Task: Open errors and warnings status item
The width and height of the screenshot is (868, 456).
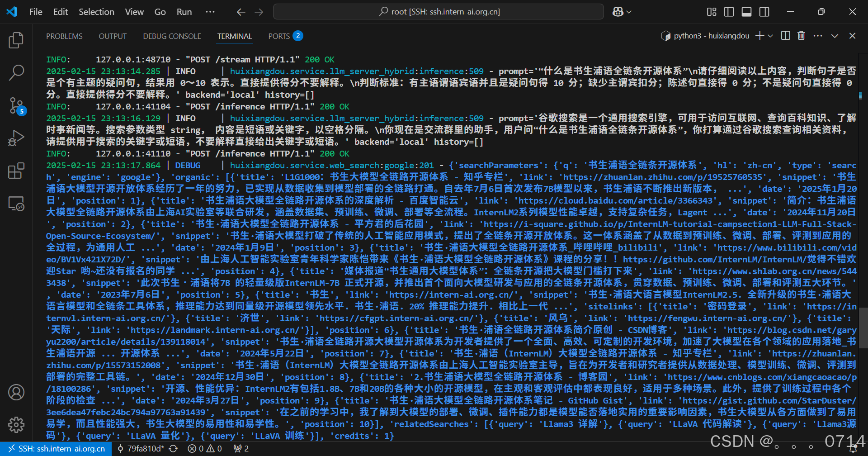Action: [205, 449]
